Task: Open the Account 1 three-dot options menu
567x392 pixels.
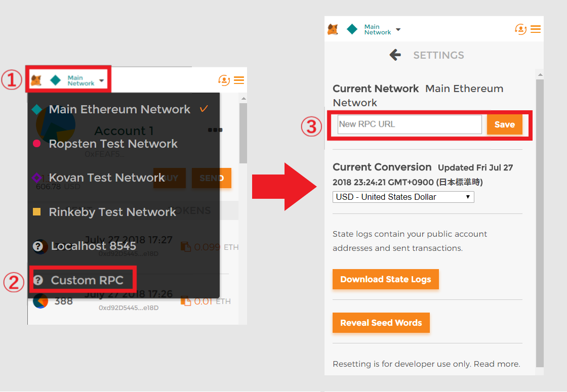Action: click(x=215, y=129)
